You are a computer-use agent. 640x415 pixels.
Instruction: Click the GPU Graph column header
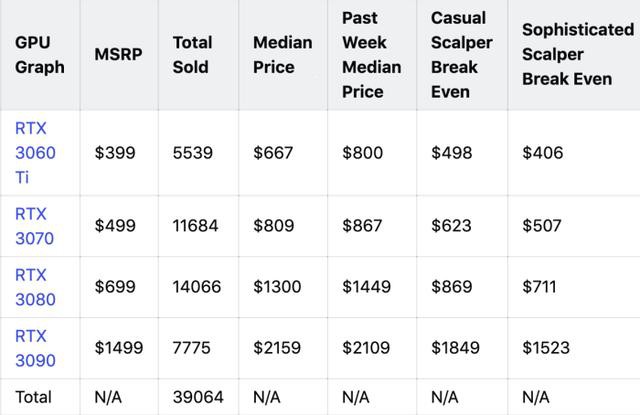[40, 55]
